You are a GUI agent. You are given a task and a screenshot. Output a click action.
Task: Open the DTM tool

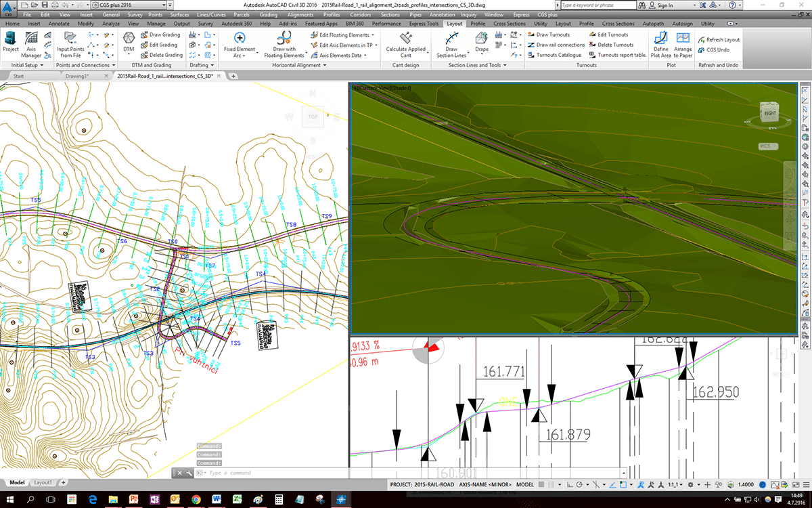[x=129, y=42]
